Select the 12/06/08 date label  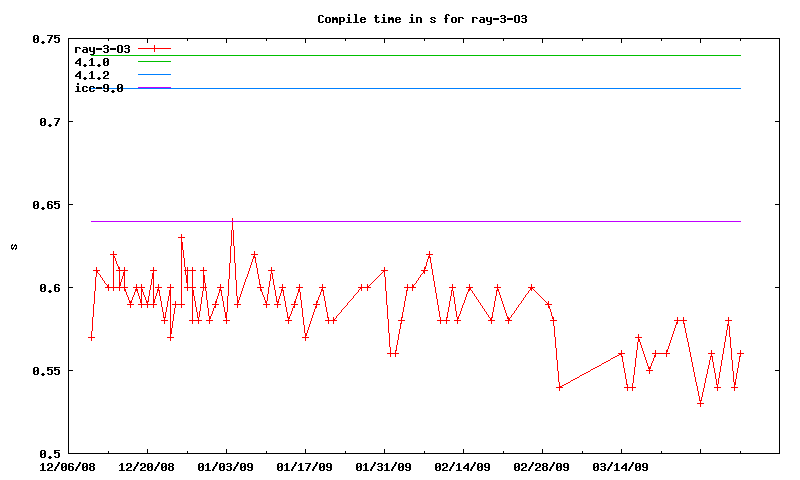pyautogui.click(x=68, y=467)
